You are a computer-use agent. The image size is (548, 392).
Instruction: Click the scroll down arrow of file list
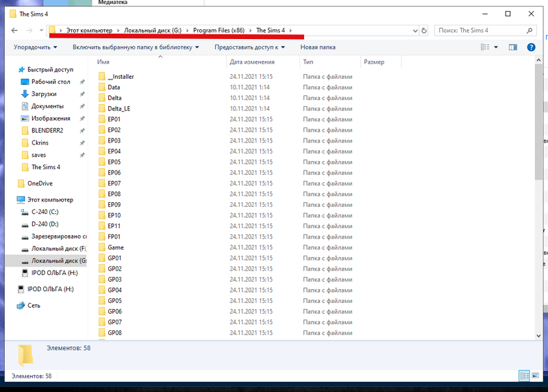(538, 336)
